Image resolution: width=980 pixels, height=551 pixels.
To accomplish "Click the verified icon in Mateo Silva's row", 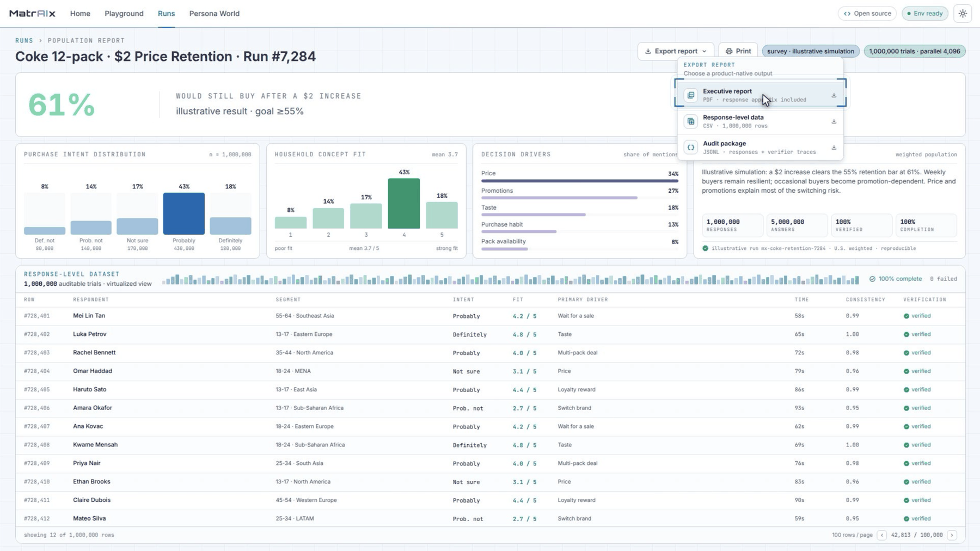I will (x=906, y=519).
